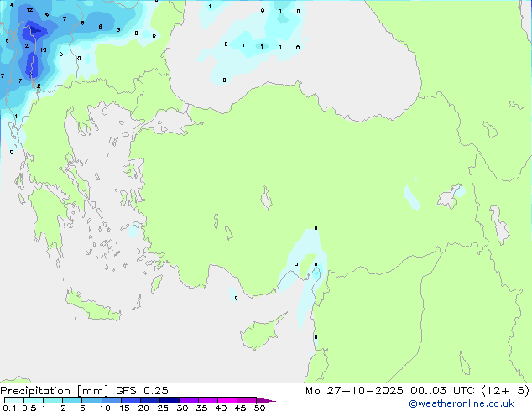Click the legend scale label "5"
The width and height of the screenshot is (532, 411).
[x=82, y=408]
